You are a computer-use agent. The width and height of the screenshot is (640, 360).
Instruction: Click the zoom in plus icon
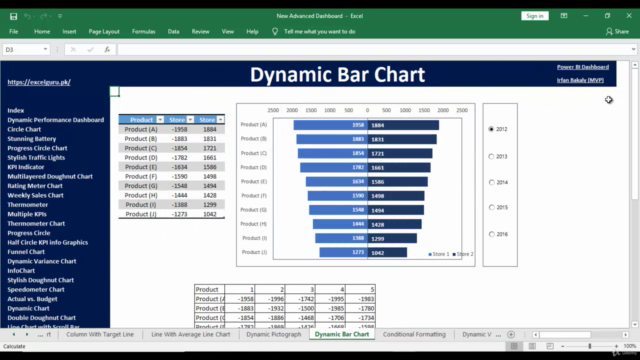616,346
